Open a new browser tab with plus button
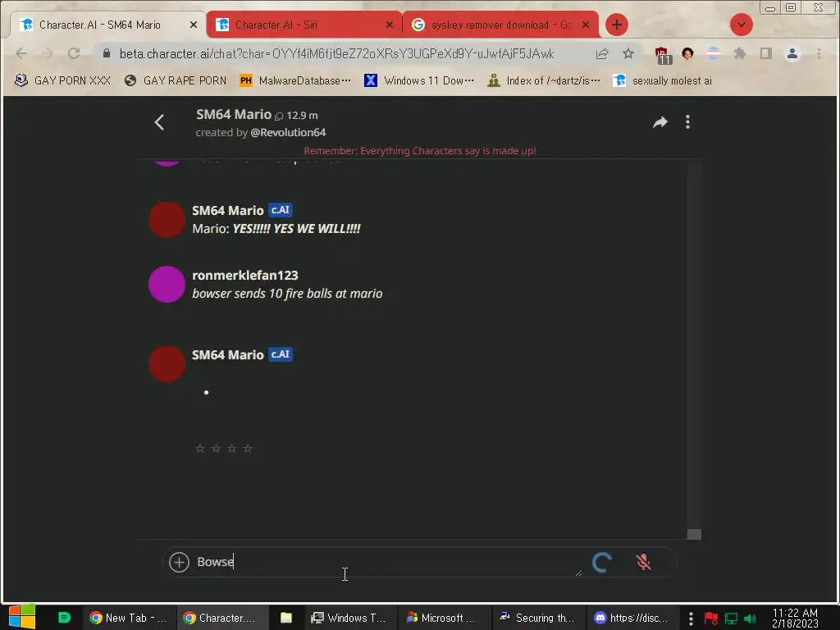Viewport: 840px width, 630px height. coord(617,25)
